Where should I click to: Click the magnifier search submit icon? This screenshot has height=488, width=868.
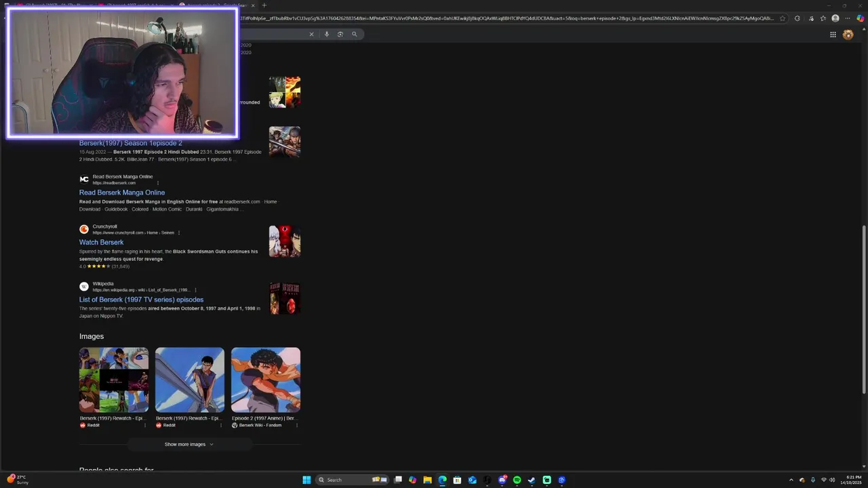(354, 34)
